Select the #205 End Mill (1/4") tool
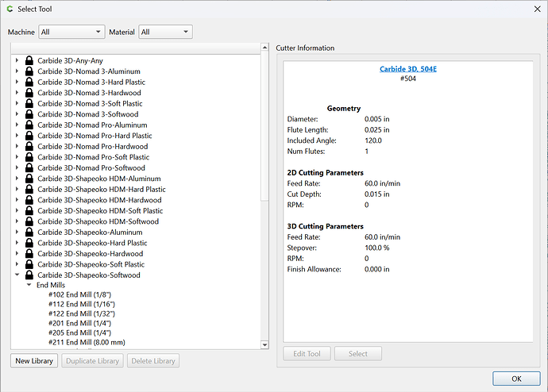Image resolution: width=548 pixels, height=392 pixels. click(79, 332)
